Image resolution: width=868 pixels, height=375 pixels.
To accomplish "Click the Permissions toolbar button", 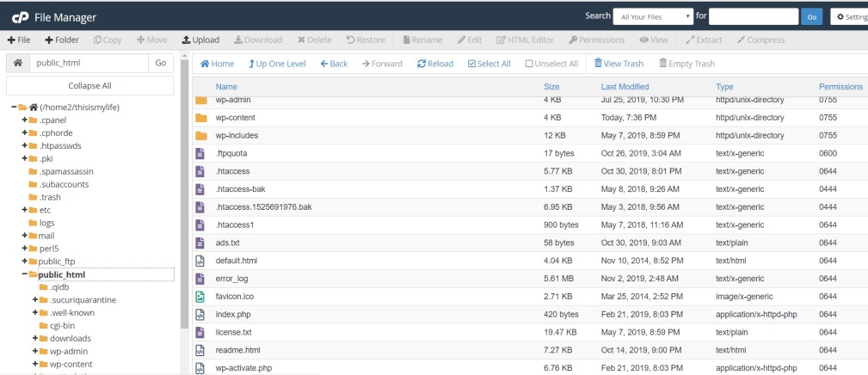I will point(597,40).
